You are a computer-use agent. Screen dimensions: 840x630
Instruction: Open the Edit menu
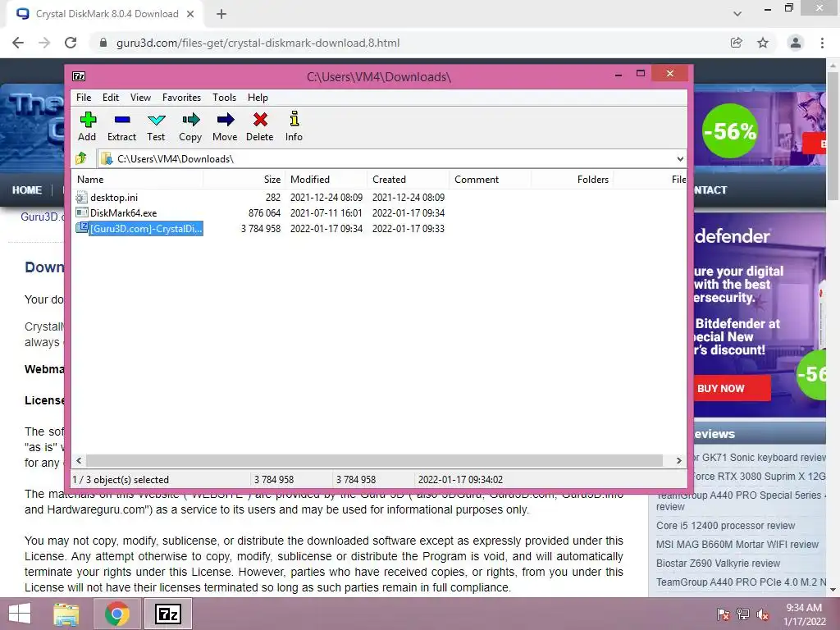pyautogui.click(x=111, y=98)
